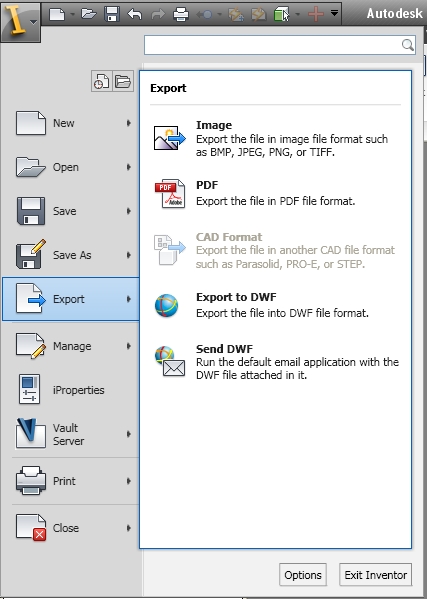Select Image export option

click(x=276, y=138)
